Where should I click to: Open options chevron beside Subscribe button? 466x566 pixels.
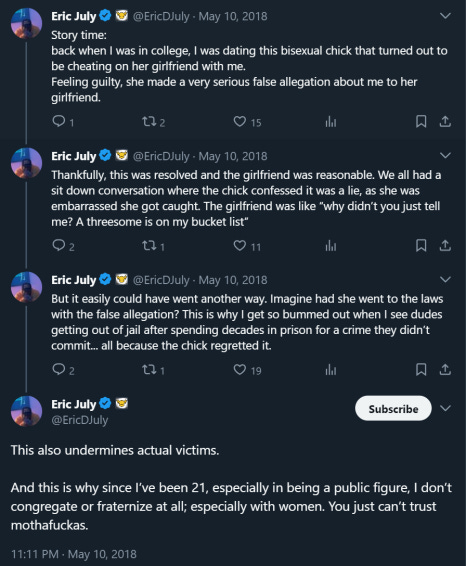click(x=446, y=408)
